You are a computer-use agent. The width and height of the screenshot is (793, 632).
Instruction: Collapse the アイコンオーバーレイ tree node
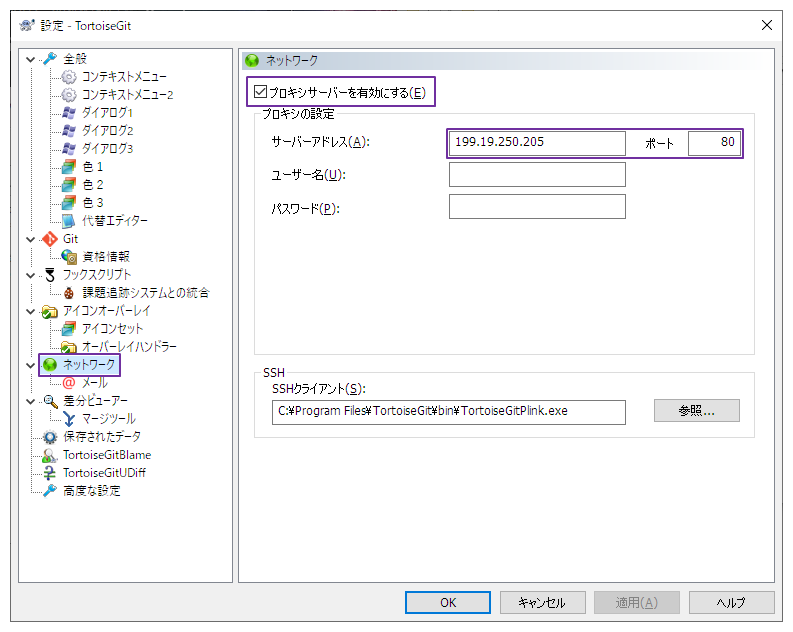click(30, 311)
